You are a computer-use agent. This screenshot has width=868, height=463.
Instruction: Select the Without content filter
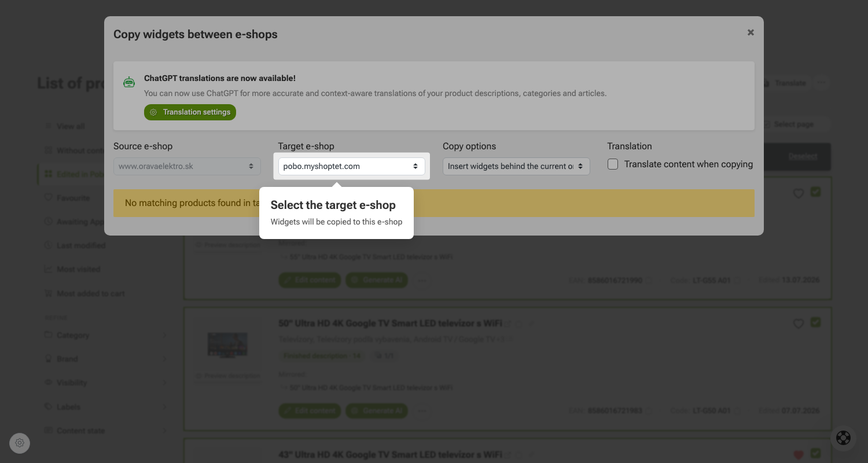pos(73,150)
